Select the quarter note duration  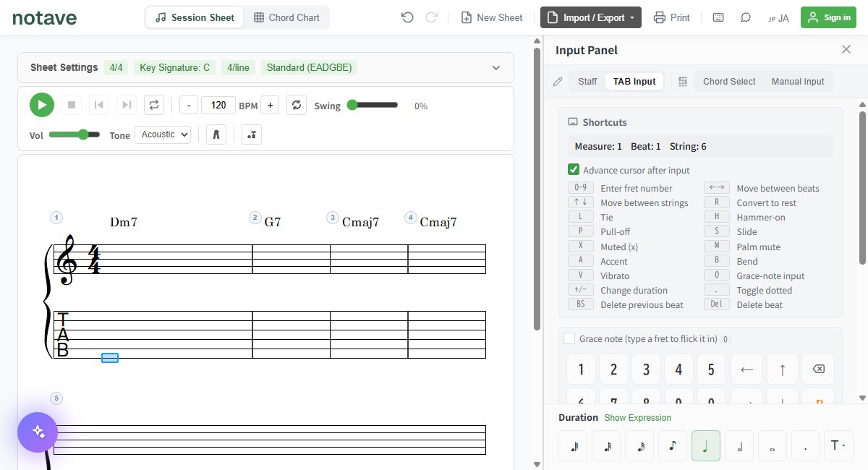tap(706, 445)
